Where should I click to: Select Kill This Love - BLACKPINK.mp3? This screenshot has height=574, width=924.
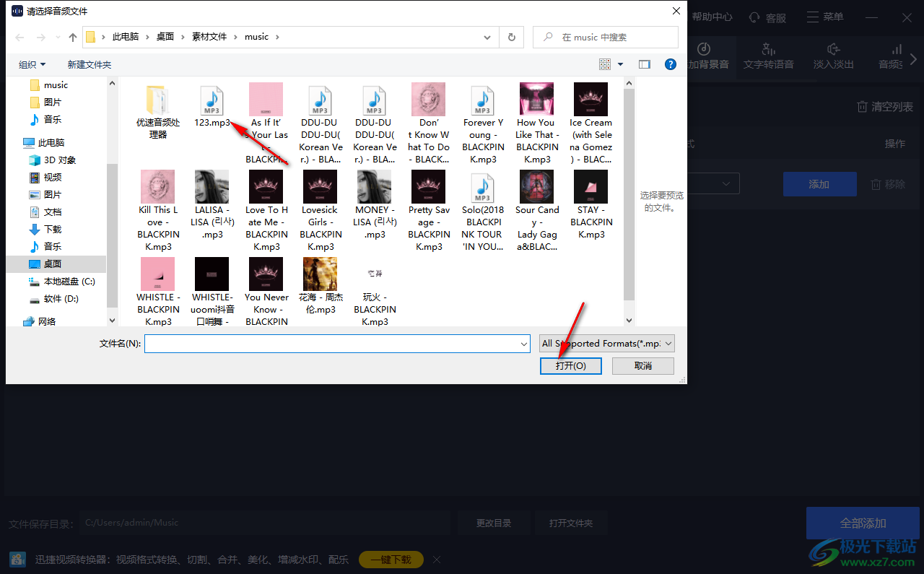157,211
